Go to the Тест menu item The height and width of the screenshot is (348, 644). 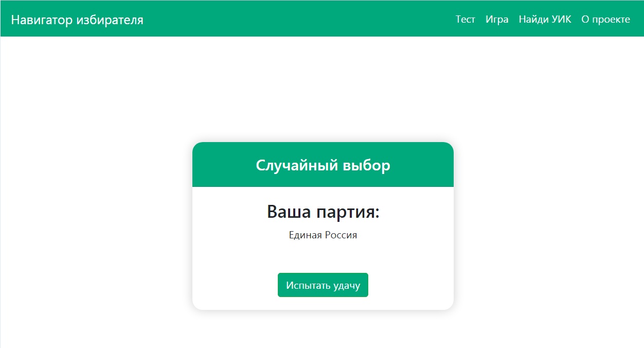click(465, 20)
